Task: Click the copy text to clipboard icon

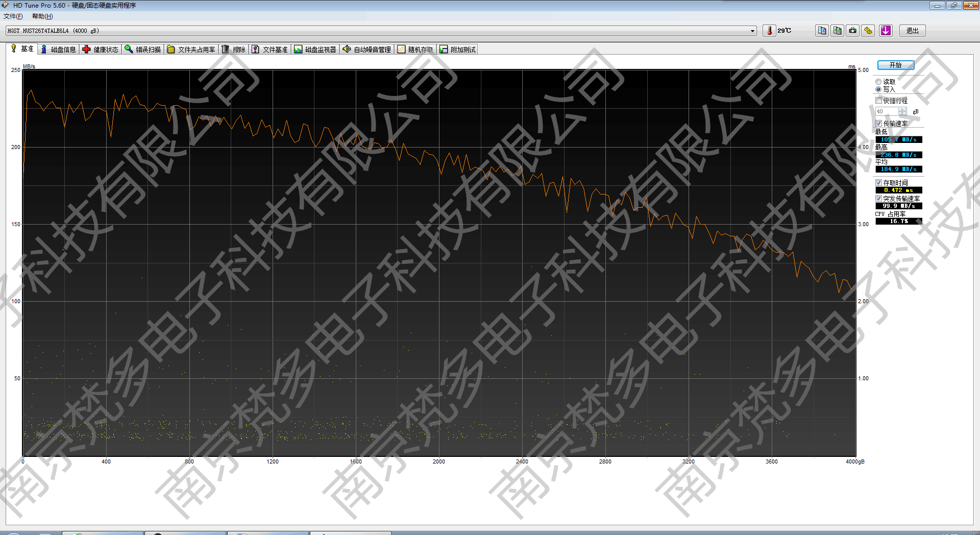Action: point(822,31)
